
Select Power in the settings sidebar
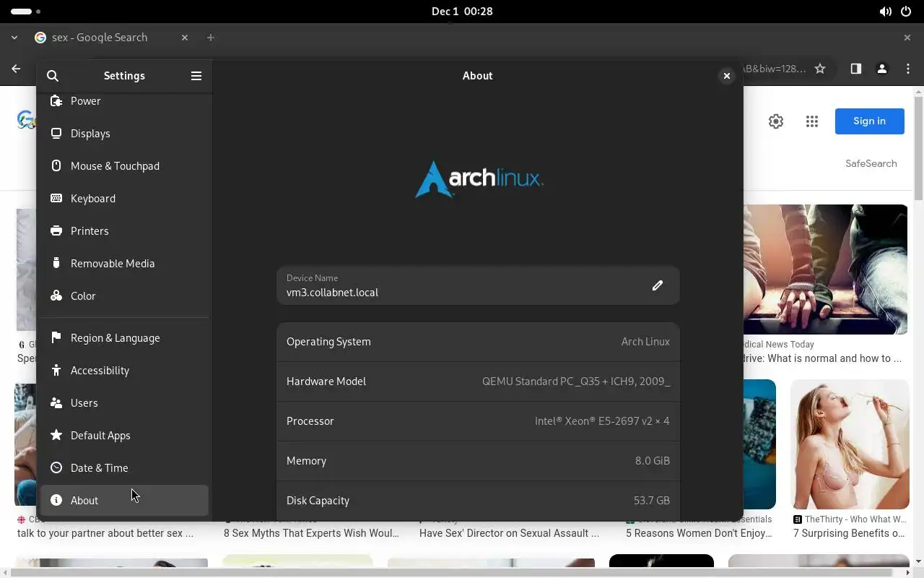[x=124, y=102]
